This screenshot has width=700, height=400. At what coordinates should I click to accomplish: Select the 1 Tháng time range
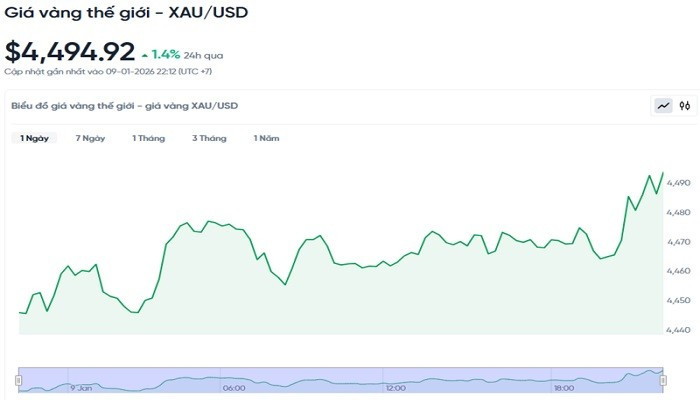[x=148, y=138]
